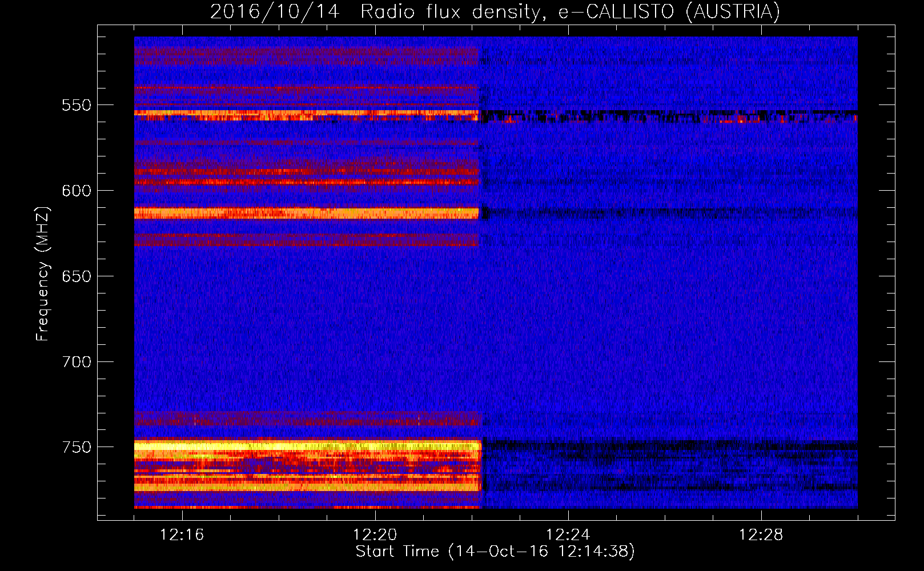
Task: Click the 'Frequency (MHZ)' axis label
Action: click(x=43, y=274)
